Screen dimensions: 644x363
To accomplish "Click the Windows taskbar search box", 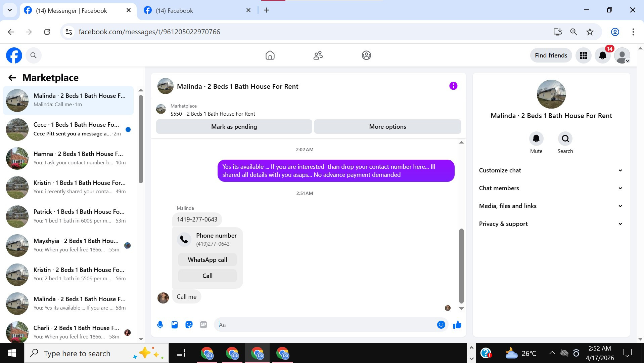I will pyautogui.click(x=96, y=353).
